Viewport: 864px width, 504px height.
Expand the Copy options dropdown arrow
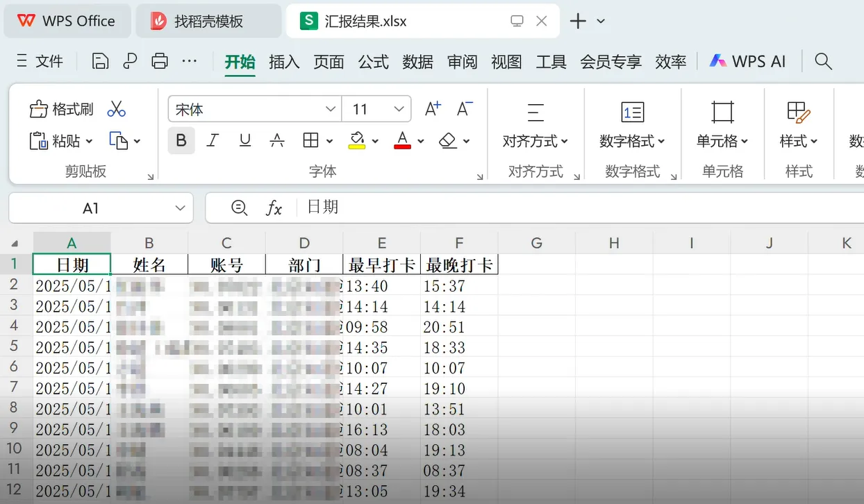(x=137, y=142)
